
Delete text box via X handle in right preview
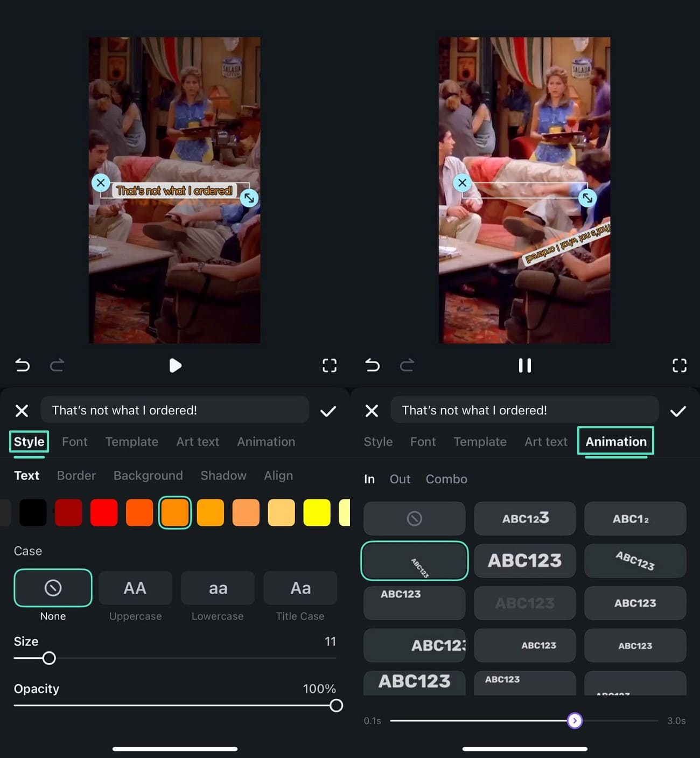[462, 183]
